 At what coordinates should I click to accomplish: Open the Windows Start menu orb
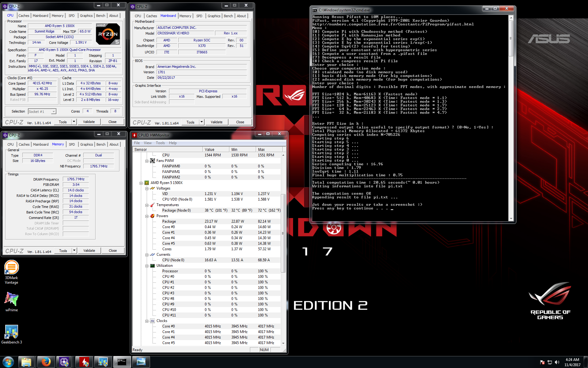(8, 362)
